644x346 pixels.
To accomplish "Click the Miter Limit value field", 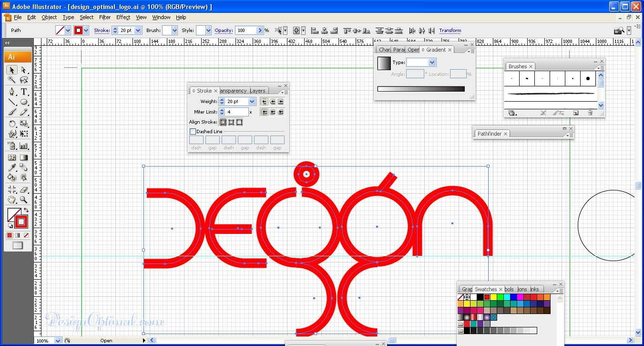I will click(237, 112).
